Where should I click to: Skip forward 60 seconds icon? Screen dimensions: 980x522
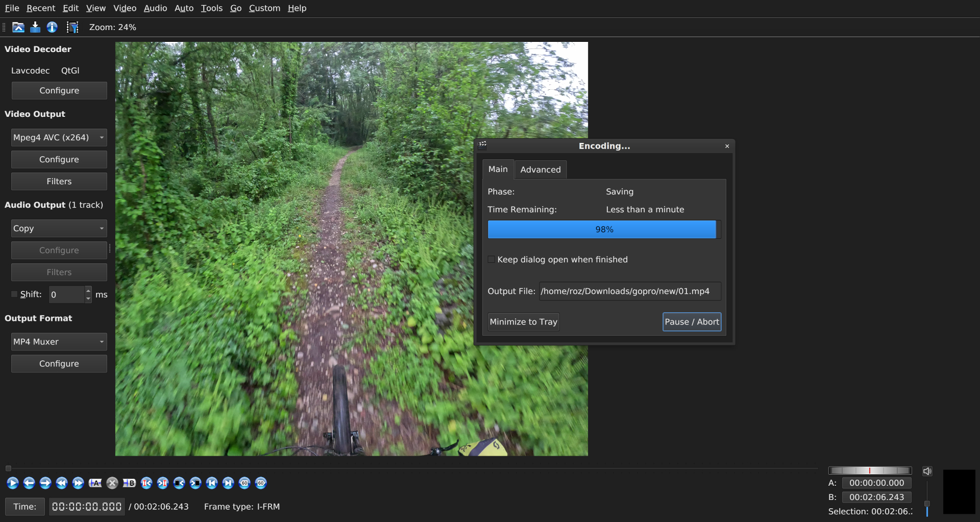point(261,483)
